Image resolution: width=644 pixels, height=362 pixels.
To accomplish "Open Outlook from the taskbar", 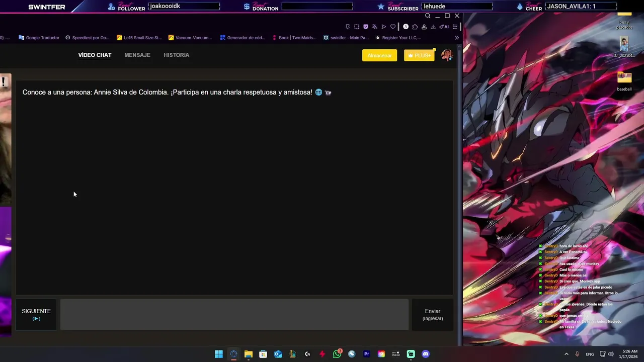I will (278, 354).
